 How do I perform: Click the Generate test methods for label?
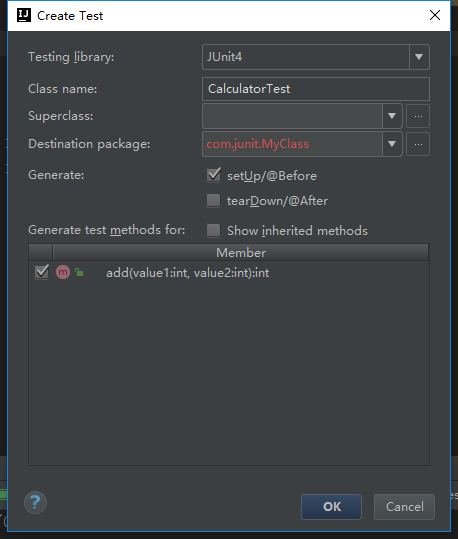click(x=107, y=230)
